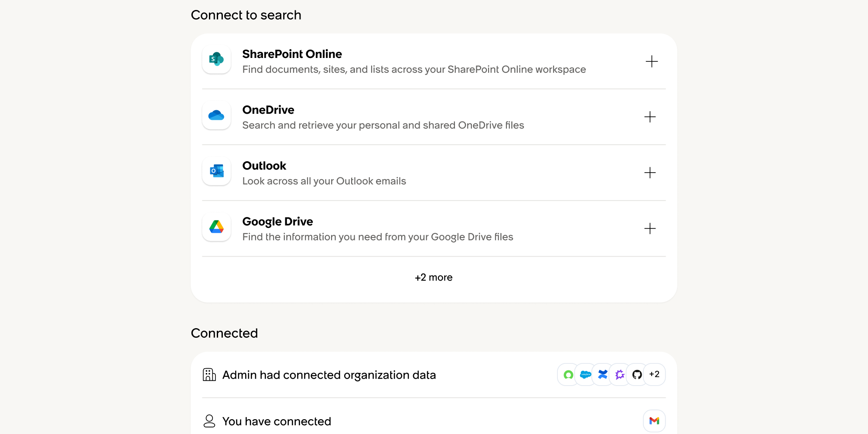Select the SharePoint Online title

click(x=292, y=54)
